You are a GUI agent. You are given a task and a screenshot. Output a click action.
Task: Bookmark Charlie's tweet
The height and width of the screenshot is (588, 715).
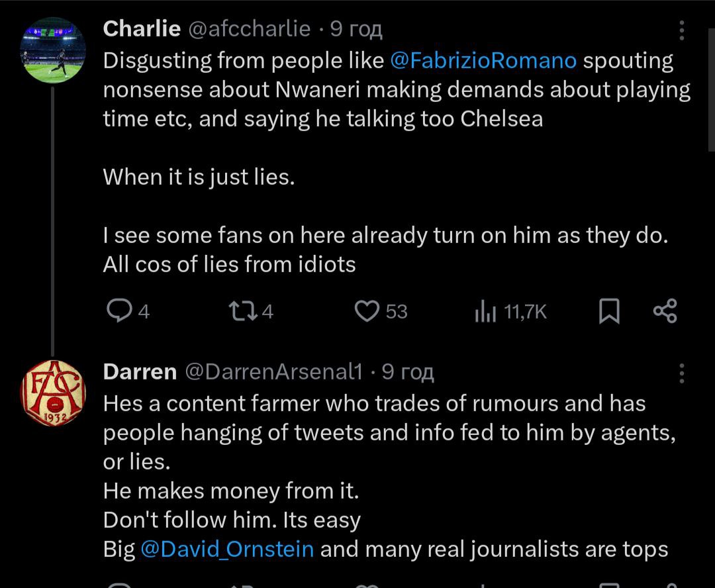(x=608, y=311)
